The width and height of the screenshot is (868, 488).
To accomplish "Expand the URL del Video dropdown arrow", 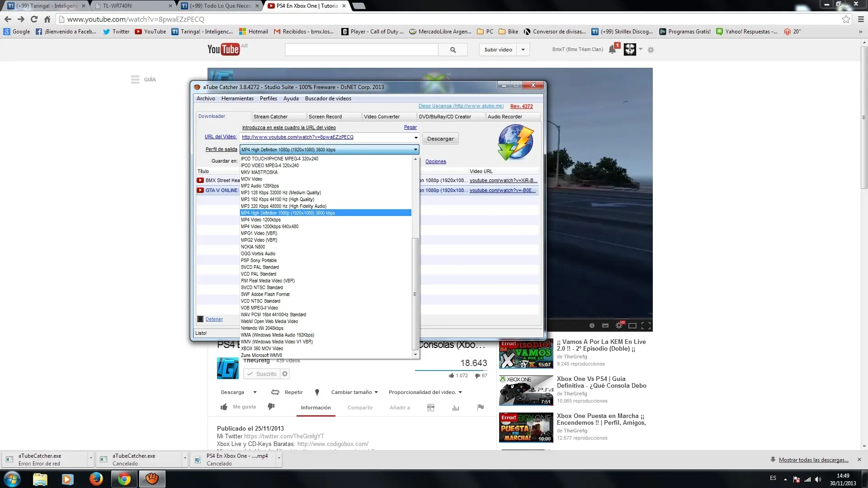I will click(x=416, y=137).
